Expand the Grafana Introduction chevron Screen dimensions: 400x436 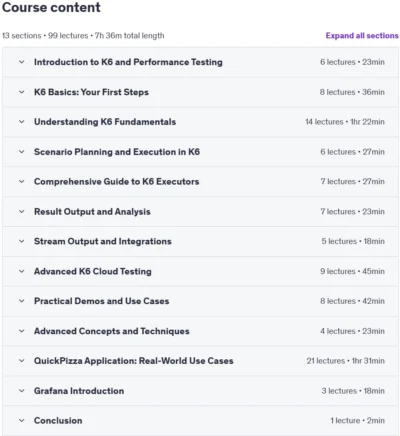pos(22,391)
